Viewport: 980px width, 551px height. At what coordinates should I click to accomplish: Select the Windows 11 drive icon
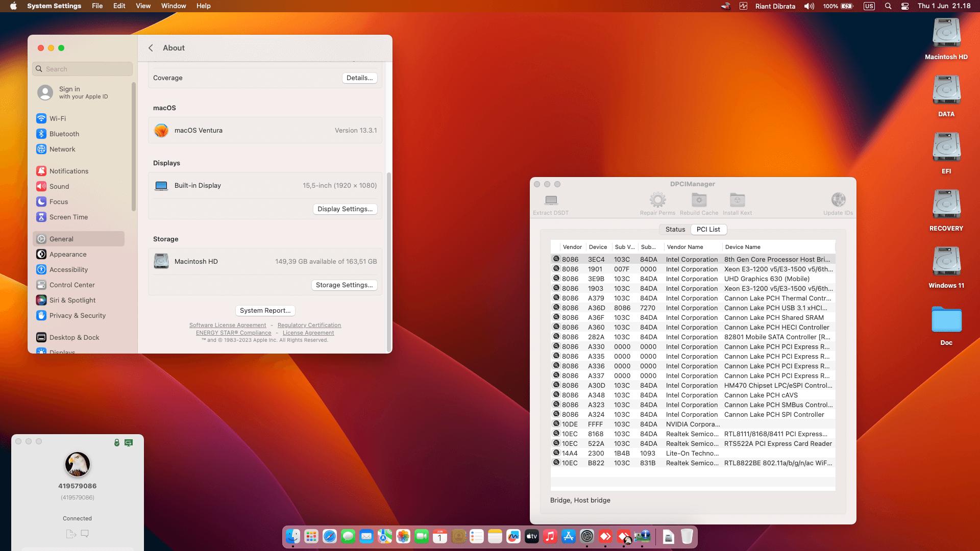[x=946, y=268]
